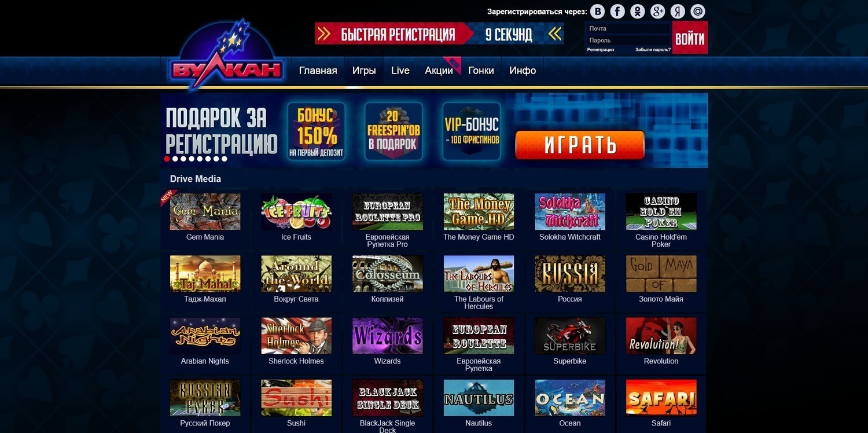
Task: Click the Быстрая регистрация banner
Action: click(x=439, y=34)
